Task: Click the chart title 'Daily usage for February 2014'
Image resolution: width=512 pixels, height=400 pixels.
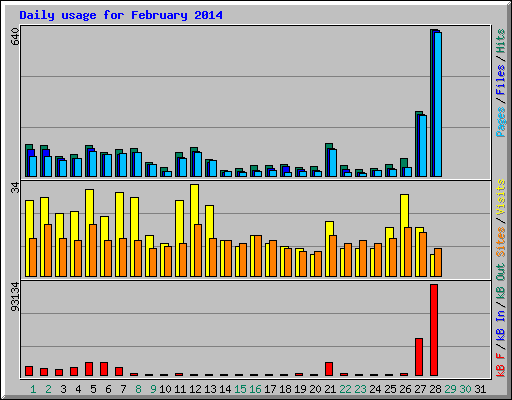Action: tap(121, 15)
